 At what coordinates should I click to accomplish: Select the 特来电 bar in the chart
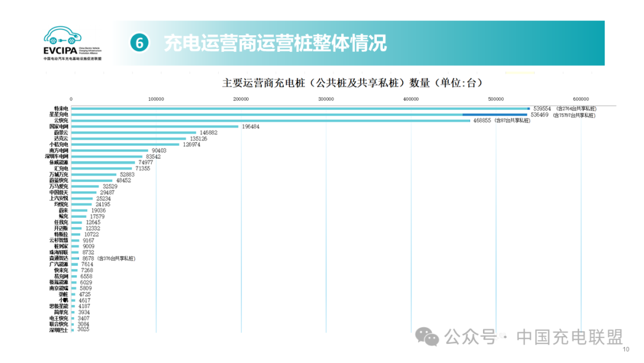pos(298,109)
